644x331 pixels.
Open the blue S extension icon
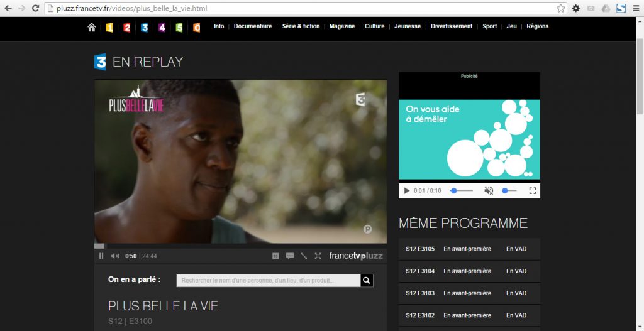(x=621, y=8)
